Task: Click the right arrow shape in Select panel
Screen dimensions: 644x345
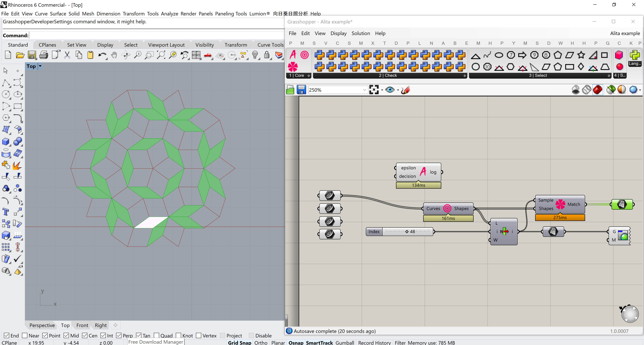Action: [x=522, y=55]
